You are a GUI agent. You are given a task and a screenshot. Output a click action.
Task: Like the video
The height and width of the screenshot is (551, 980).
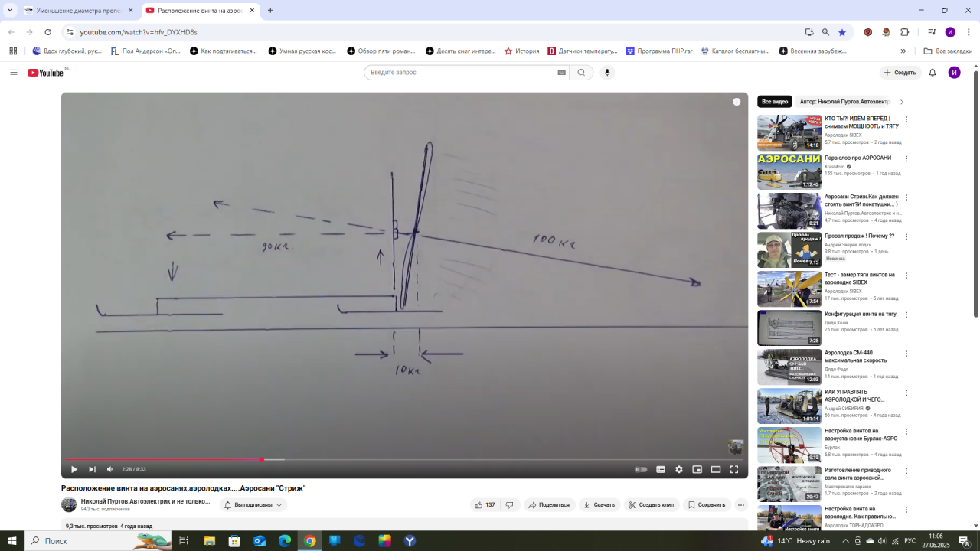point(485,505)
